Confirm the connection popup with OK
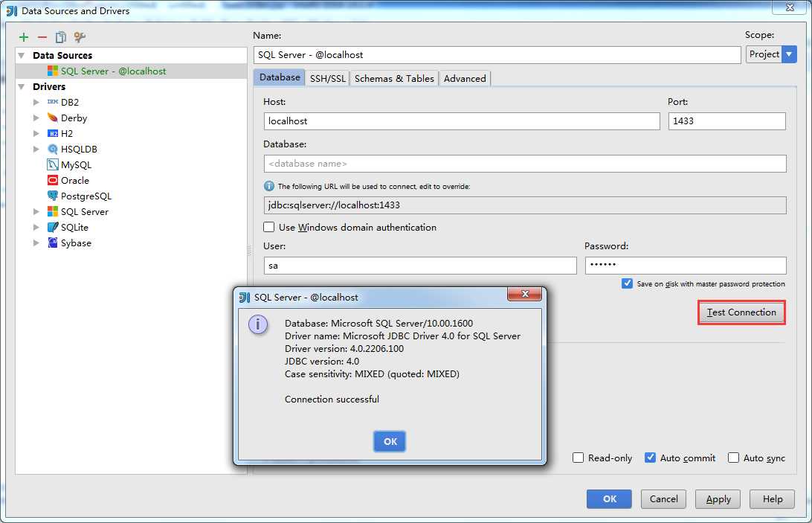 tap(390, 441)
